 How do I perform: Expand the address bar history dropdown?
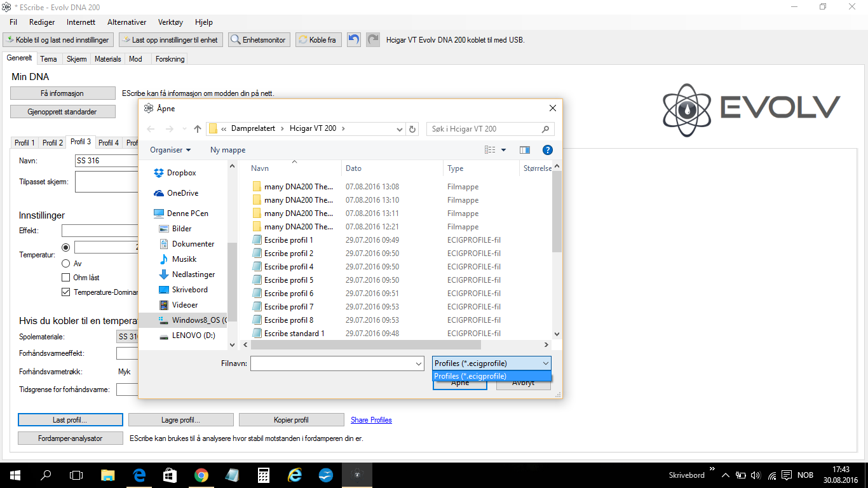(399, 129)
